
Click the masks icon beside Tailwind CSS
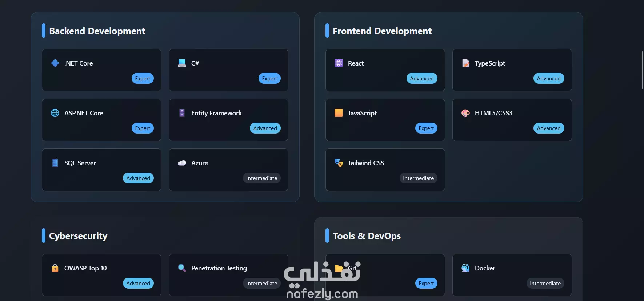339,163
